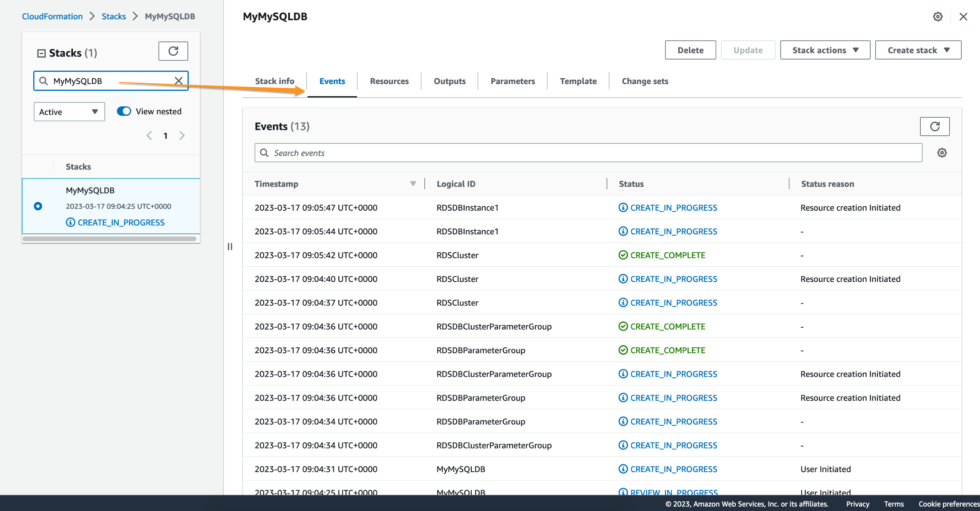The width and height of the screenshot is (980, 511).
Task: Expand the Stack actions menu
Action: click(825, 50)
